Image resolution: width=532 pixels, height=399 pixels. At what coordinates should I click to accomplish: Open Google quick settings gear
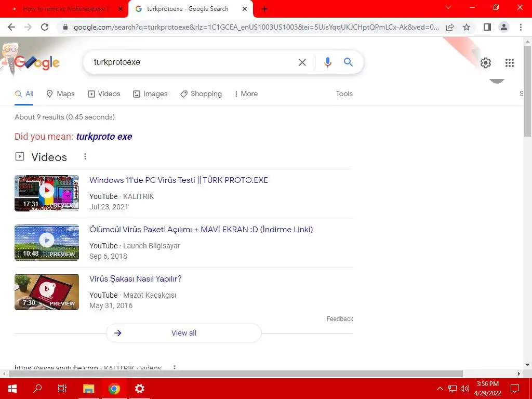coord(486,63)
